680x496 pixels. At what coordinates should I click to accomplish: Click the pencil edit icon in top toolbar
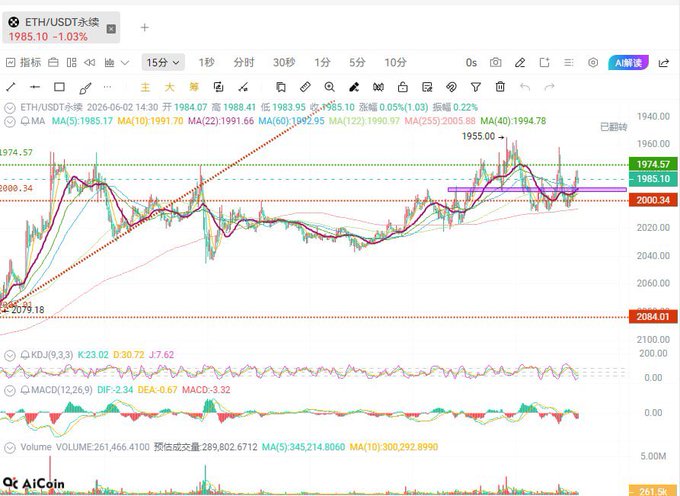pyautogui.click(x=520, y=63)
